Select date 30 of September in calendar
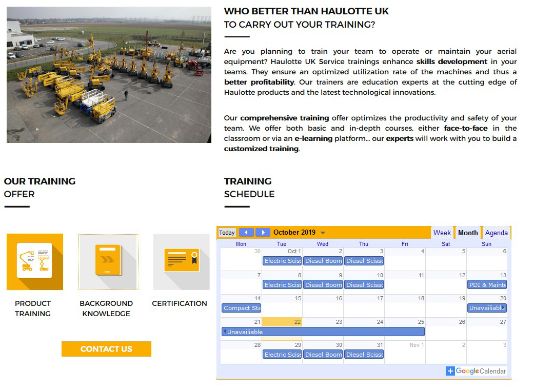 coord(258,252)
